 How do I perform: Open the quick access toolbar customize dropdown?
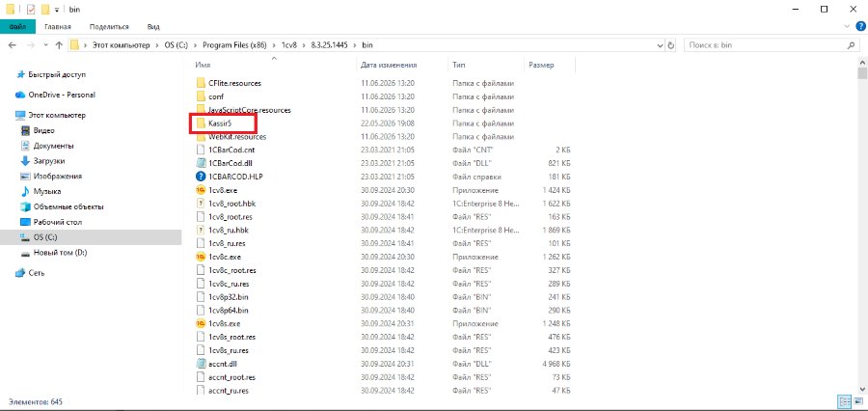click(57, 10)
